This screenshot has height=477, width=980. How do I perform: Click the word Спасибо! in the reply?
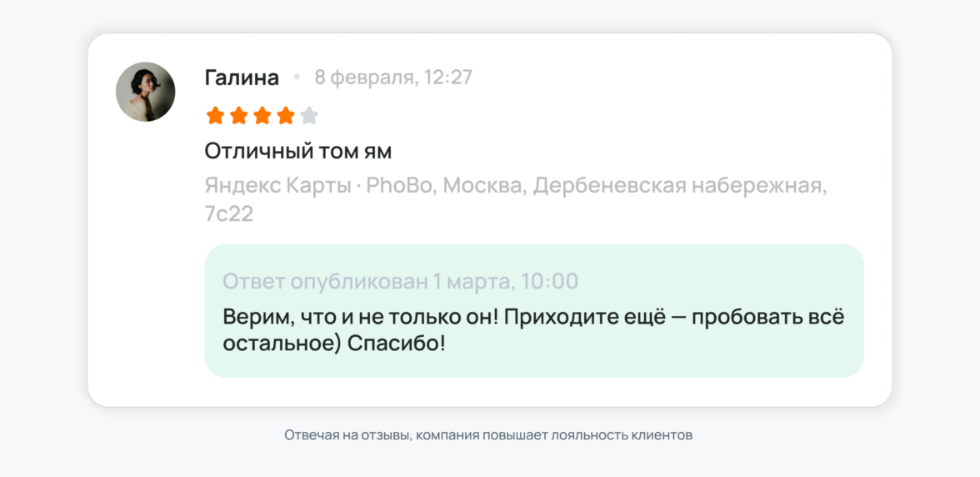coord(396,344)
